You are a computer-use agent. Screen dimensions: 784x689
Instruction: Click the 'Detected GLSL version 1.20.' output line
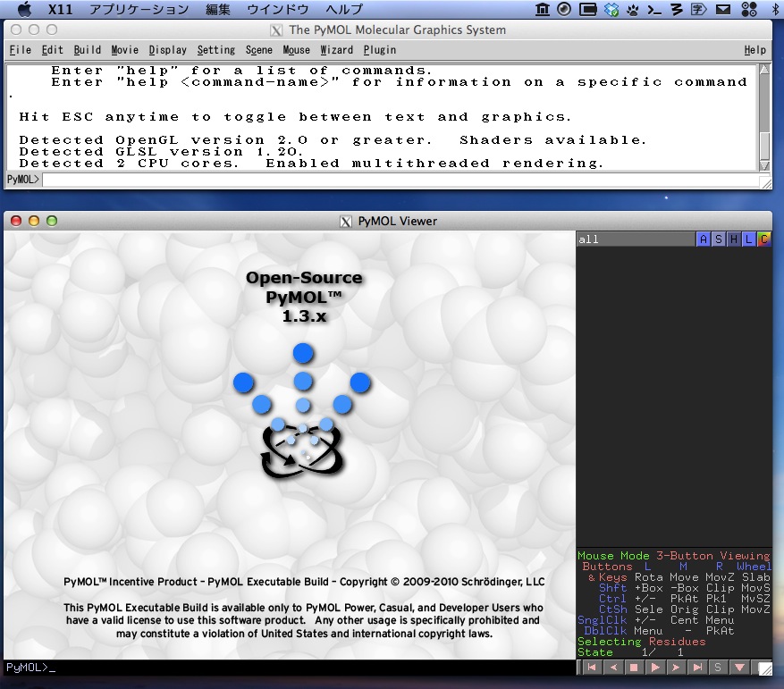click(161, 152)
